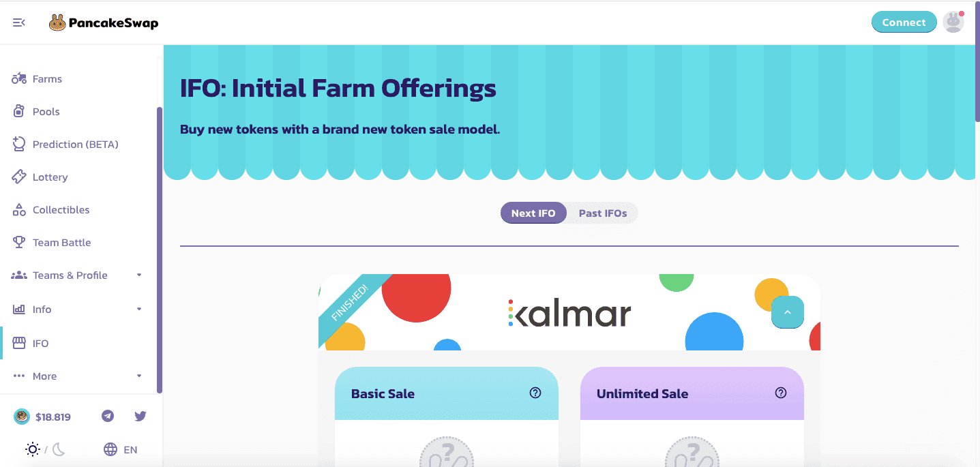
Task: Click the Connect wallet button
Action: pos(904,22)
